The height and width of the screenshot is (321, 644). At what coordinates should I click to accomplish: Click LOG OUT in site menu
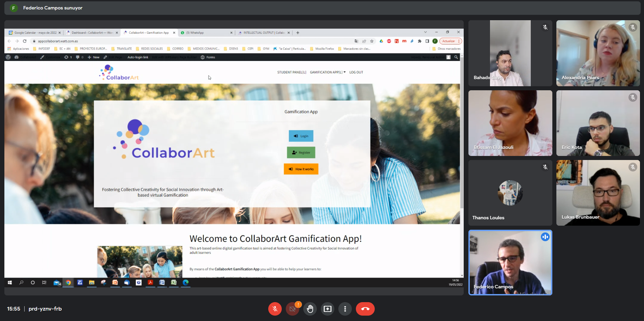tap(356, 72)
